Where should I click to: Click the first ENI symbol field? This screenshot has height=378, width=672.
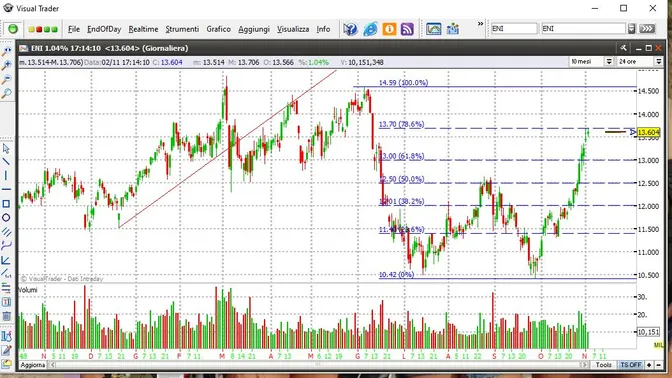(514, 28)
